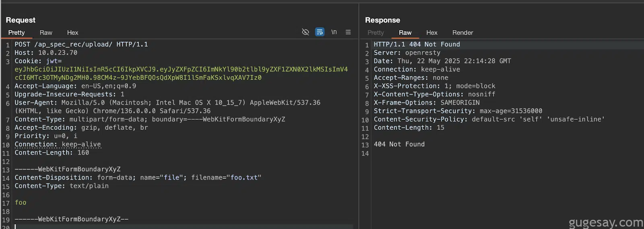Select the Response Pretty tab
644x229 pixels.
click(376, 33)
